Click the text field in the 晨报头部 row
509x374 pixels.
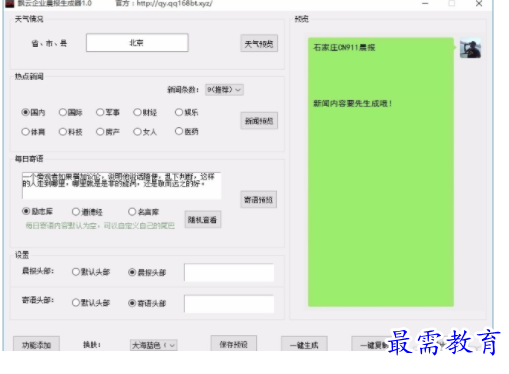coord(229,273)
